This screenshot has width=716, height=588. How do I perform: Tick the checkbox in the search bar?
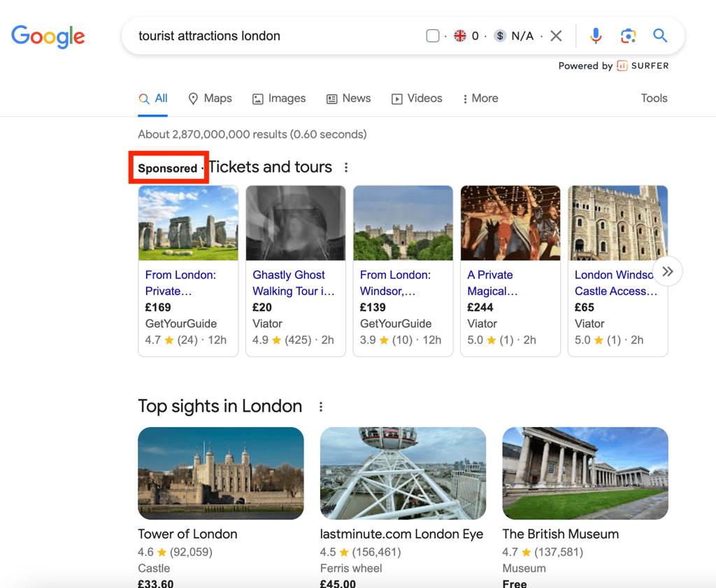tap(433, 36)
